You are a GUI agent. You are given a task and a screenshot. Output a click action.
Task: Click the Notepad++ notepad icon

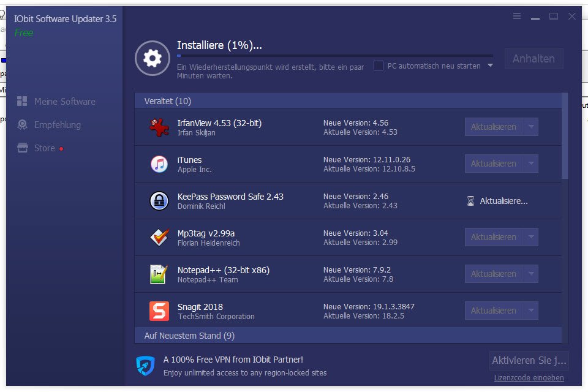point(159,274)
